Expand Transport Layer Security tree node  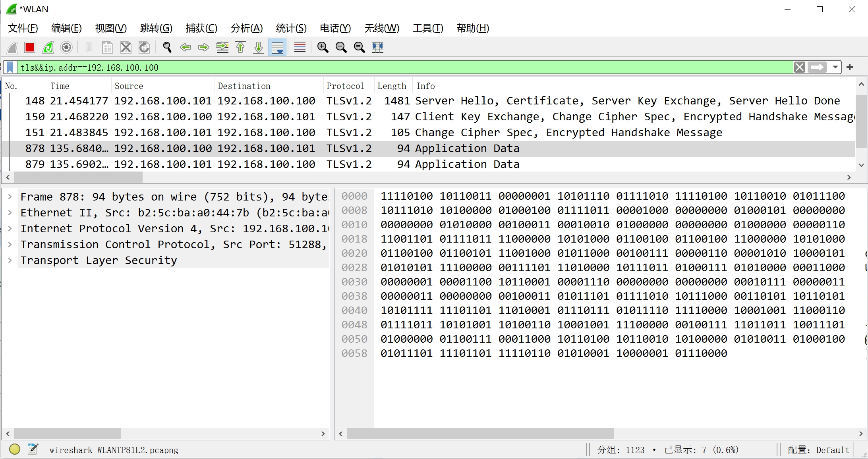click(x=10, y=260)
